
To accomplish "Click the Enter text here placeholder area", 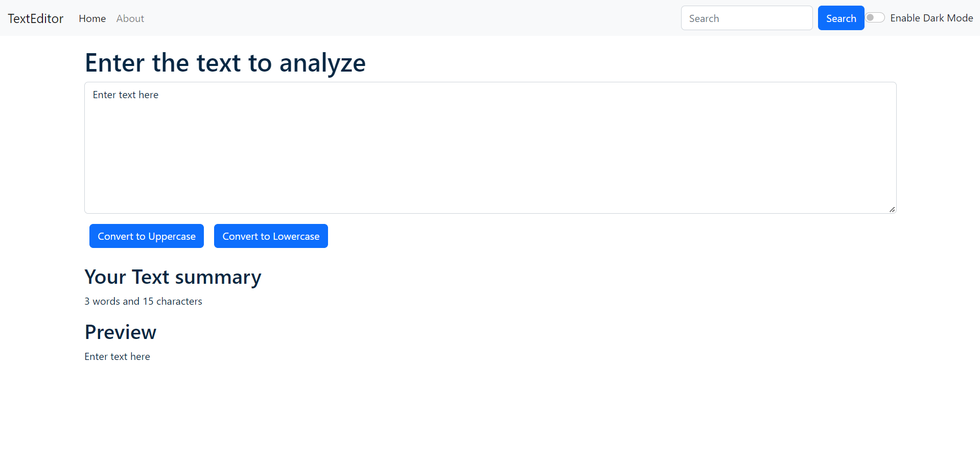I will click(125, 95).
